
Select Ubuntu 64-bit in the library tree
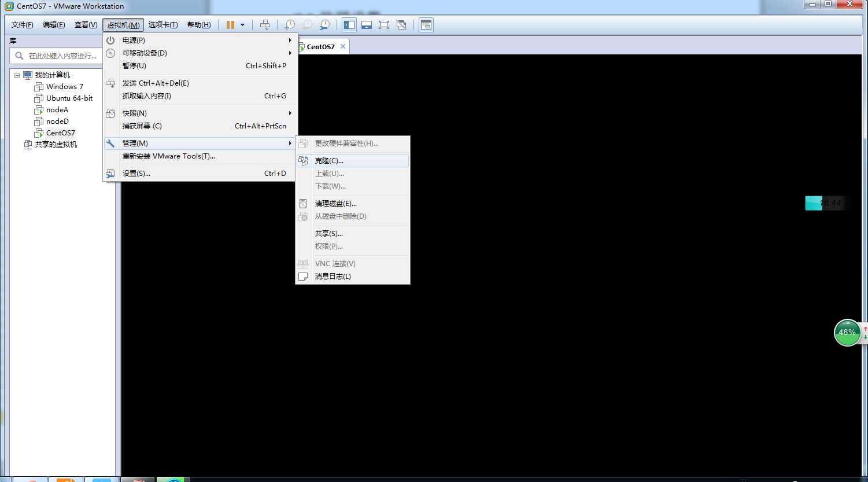(69, 98)
